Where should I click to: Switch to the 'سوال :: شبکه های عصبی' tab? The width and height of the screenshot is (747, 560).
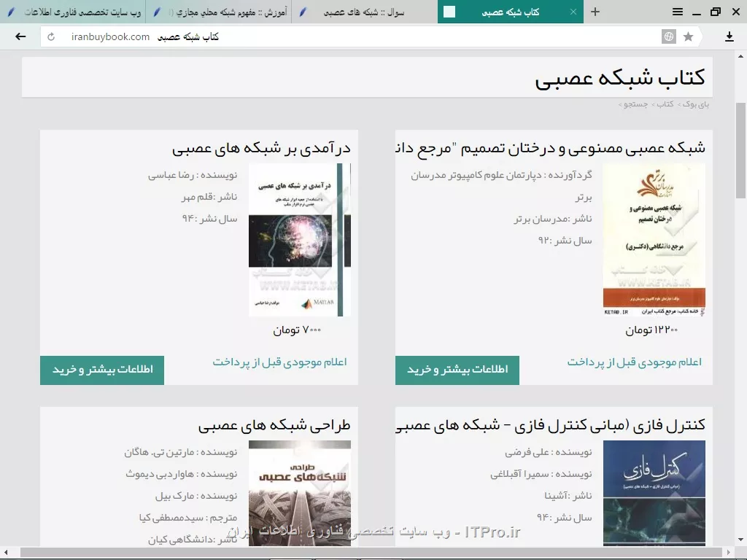pyautogui.click(x=365, y=12)
